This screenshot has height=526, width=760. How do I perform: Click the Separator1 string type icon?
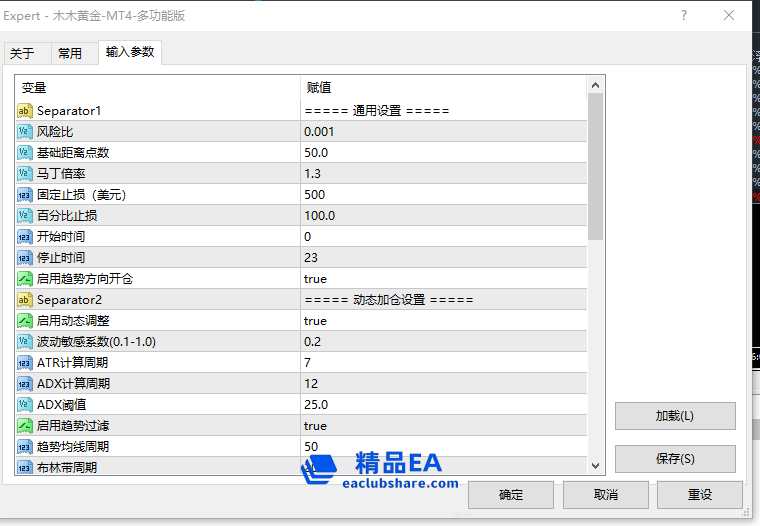pos(25,111)
